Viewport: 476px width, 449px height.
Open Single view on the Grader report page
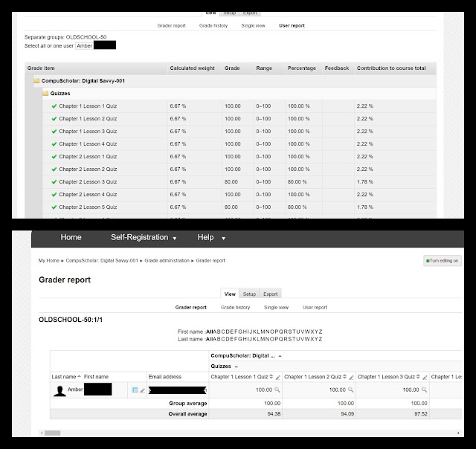point(276,307)
